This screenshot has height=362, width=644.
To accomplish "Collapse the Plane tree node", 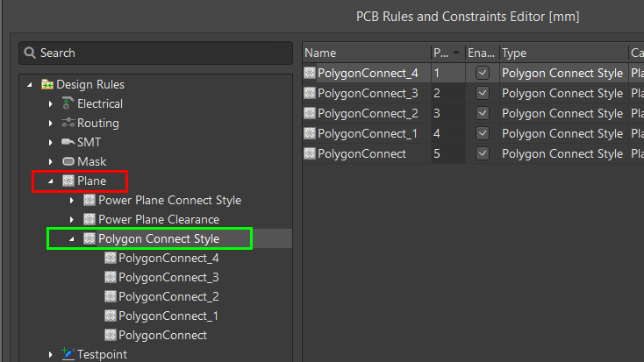I will tap(51, 181).
